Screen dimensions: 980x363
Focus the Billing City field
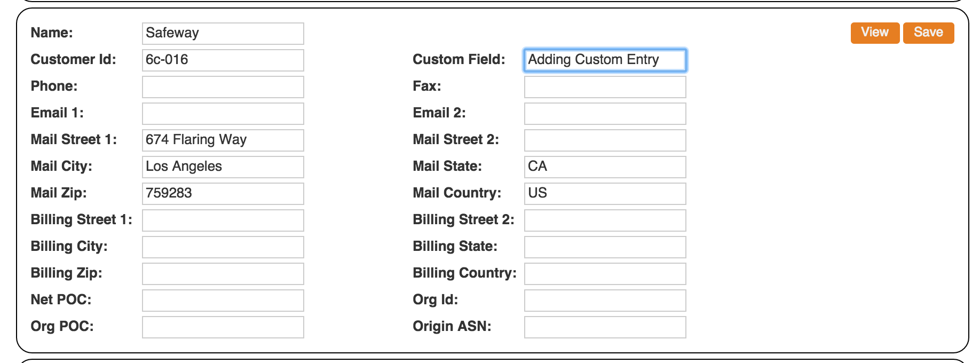(223, 247)
